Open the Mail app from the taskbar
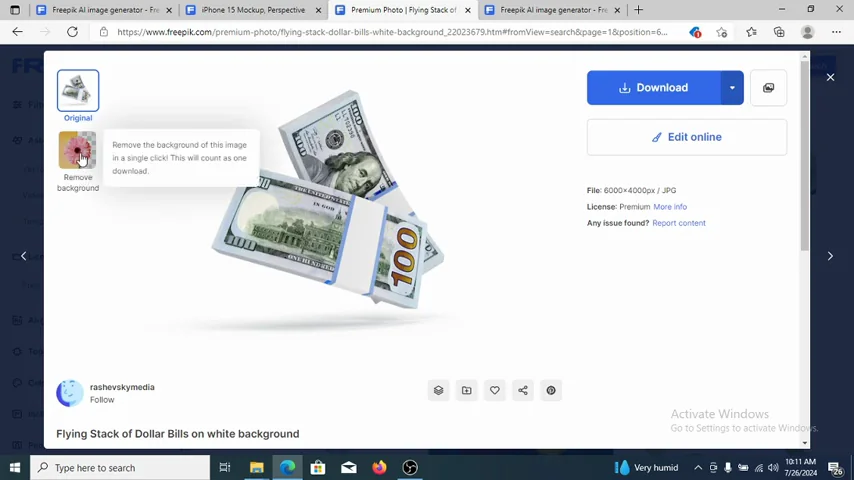The height and width of the screenshot is (480, 854). click(349, 467)
